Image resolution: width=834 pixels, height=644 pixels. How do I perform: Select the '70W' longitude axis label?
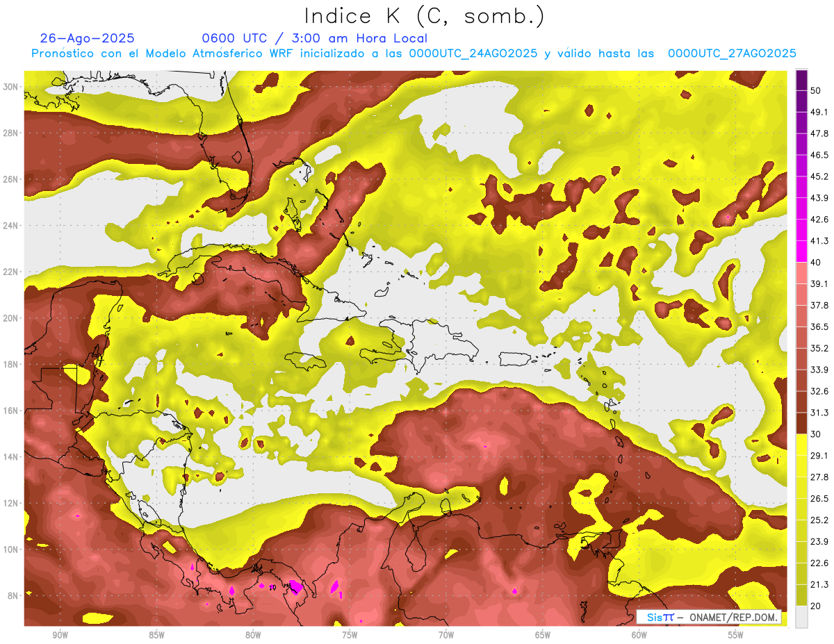pos(446,636)
